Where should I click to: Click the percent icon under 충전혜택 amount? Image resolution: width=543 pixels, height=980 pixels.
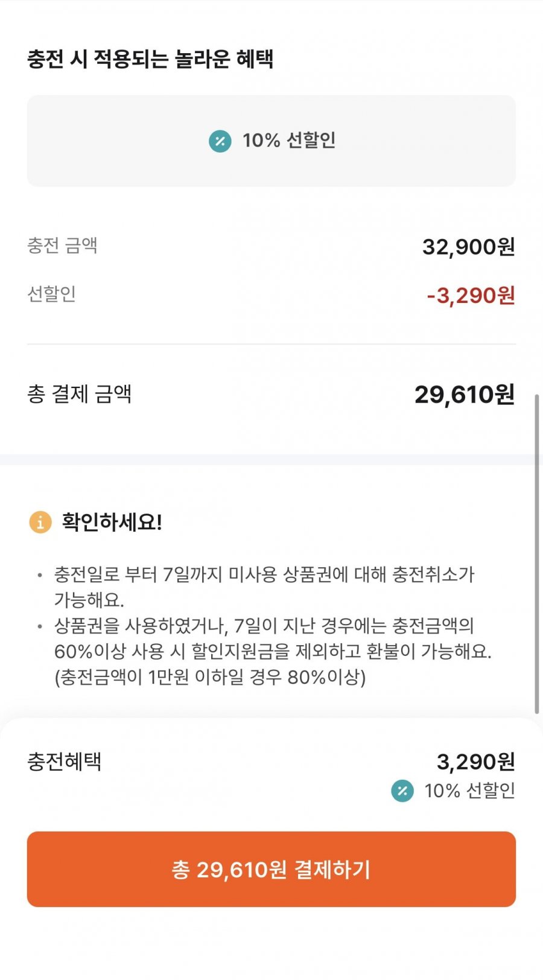402,791
